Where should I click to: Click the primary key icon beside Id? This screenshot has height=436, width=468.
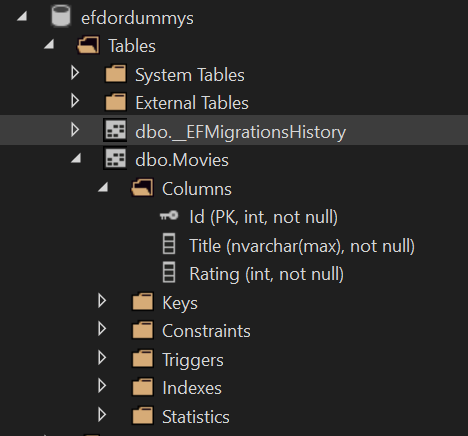(169, 216)
